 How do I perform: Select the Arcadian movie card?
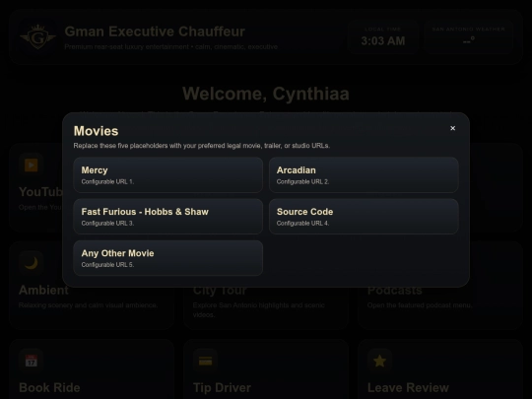[364, 175]
